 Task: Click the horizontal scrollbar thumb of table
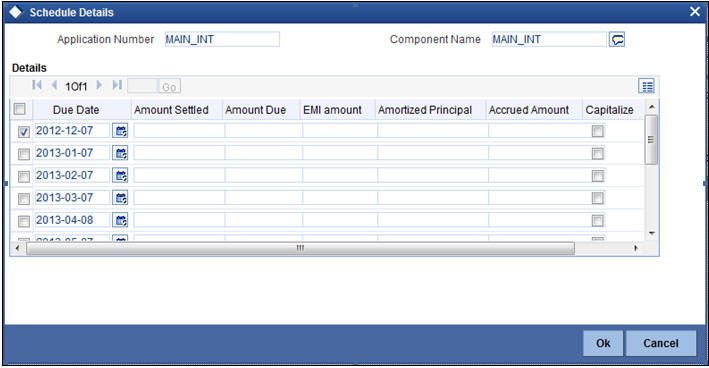tap(300, 248)
